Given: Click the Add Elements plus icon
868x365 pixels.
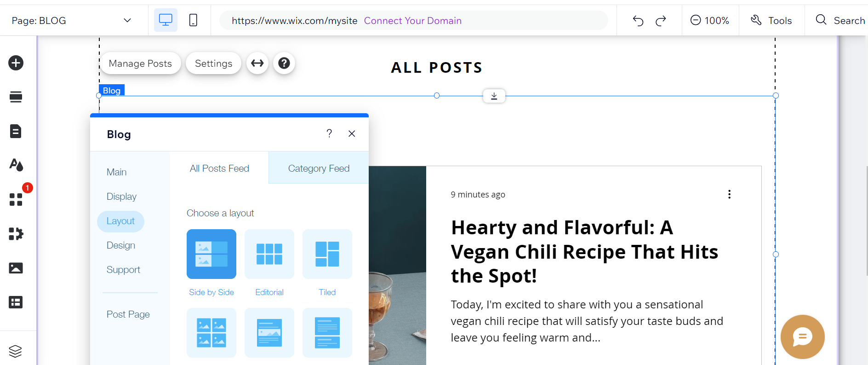Looking at the screenshot, I should click(16, 63).
